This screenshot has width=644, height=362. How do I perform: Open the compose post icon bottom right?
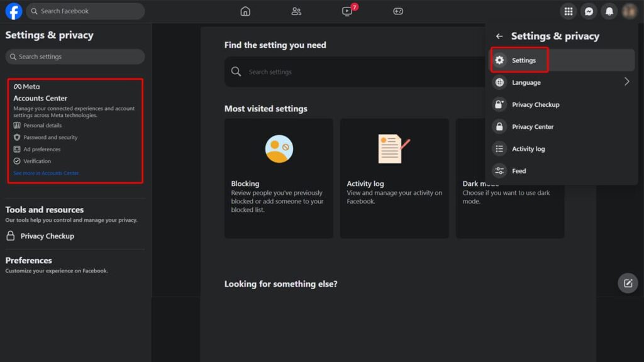coord(627,283)
